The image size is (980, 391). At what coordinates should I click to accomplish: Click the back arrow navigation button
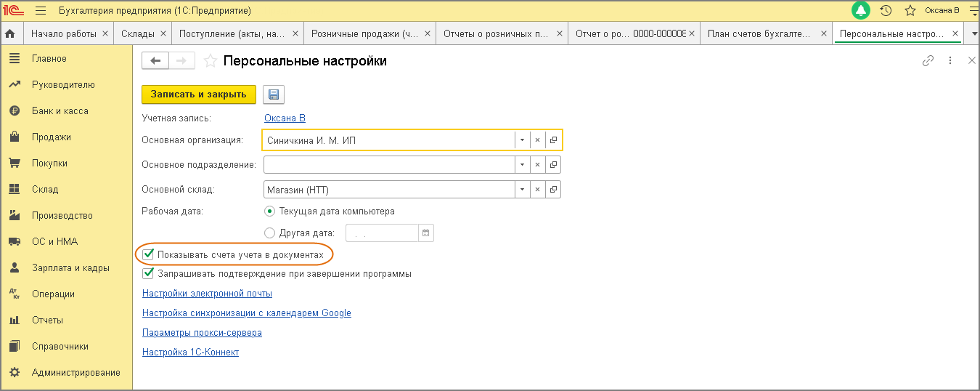tap(155, 61)
